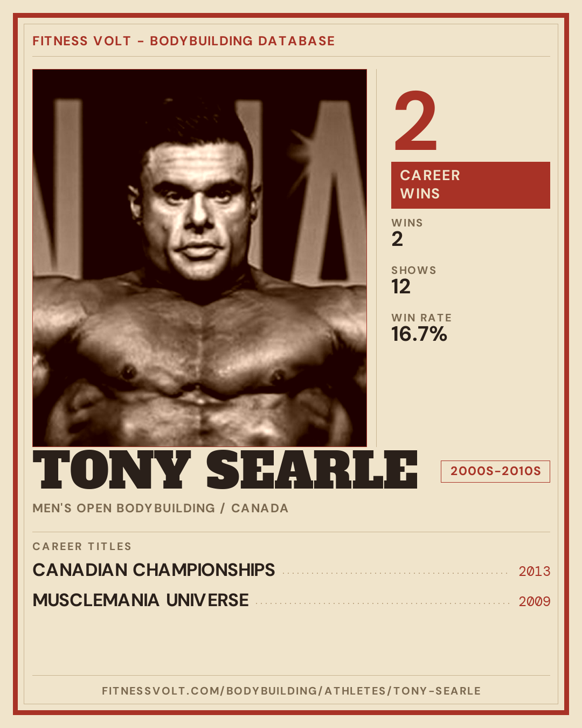
Task: Click the Shows stat value 12
Action: click(401, 286)
